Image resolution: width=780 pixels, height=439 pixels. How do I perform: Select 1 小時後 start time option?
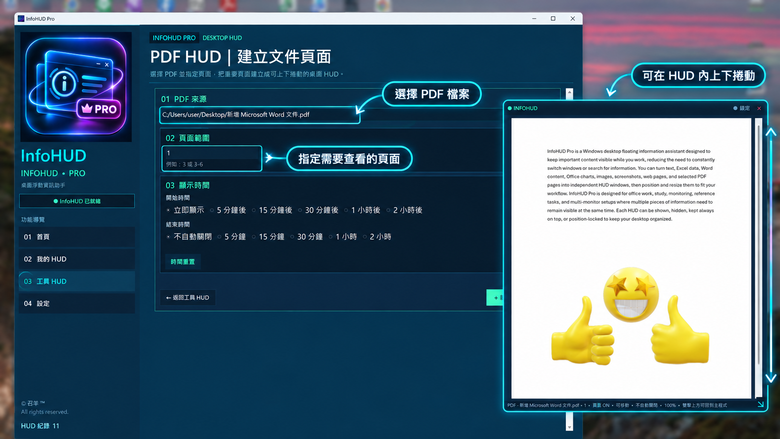pos(362,210)
